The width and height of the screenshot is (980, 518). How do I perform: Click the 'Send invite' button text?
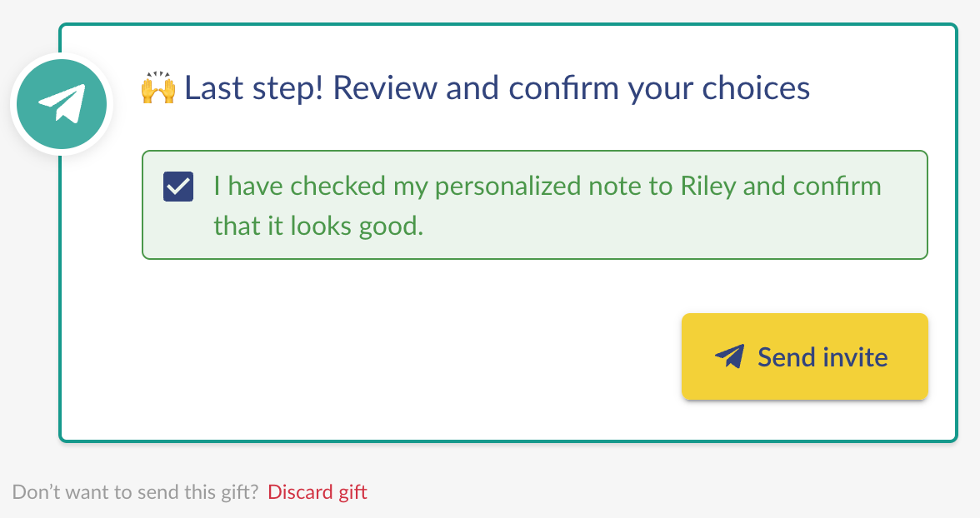(x=822, y=357)
